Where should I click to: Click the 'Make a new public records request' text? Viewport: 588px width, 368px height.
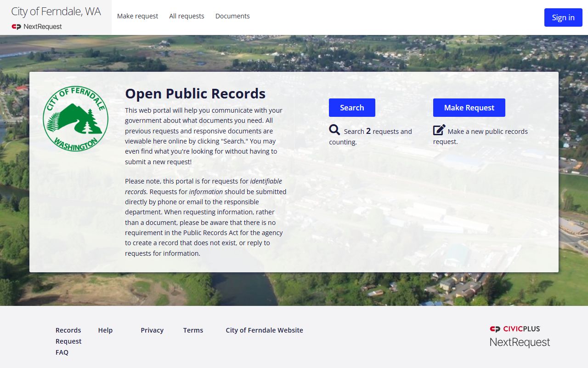(x=481, y=137)
